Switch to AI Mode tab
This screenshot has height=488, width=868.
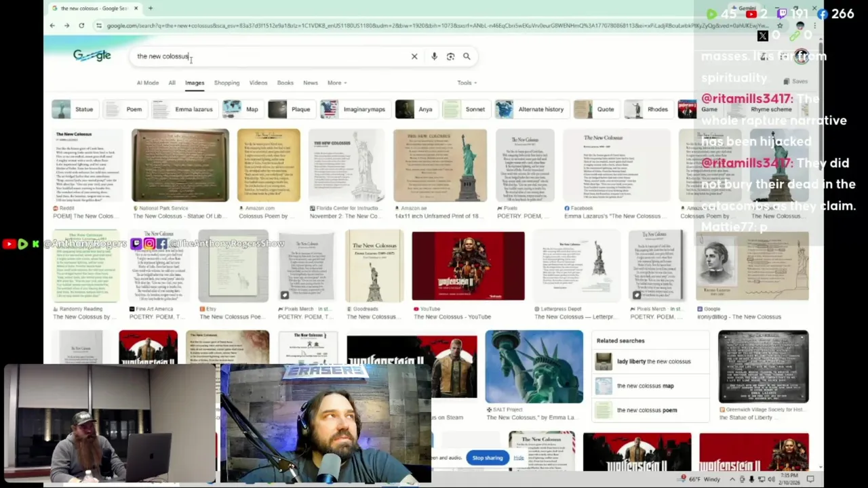tap(147, 83)
